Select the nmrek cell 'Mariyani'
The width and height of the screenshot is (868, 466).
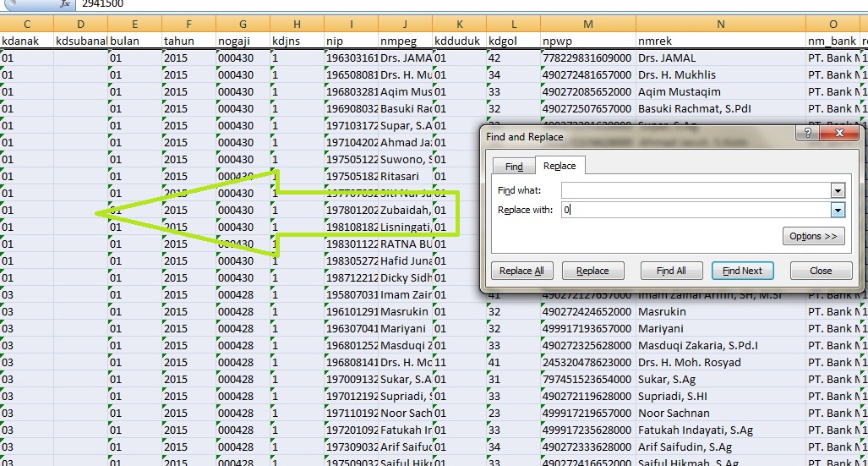pos(721,329)
